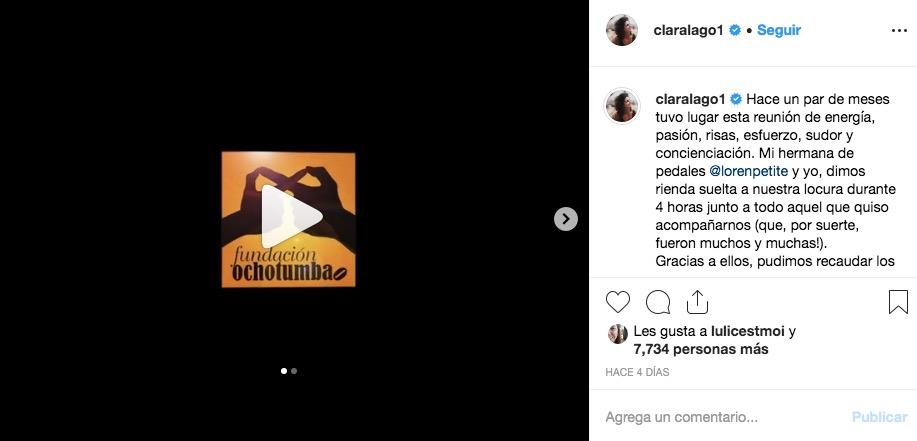
Task: Show the 7,734 personas más likes list
Action: [701, 350]
